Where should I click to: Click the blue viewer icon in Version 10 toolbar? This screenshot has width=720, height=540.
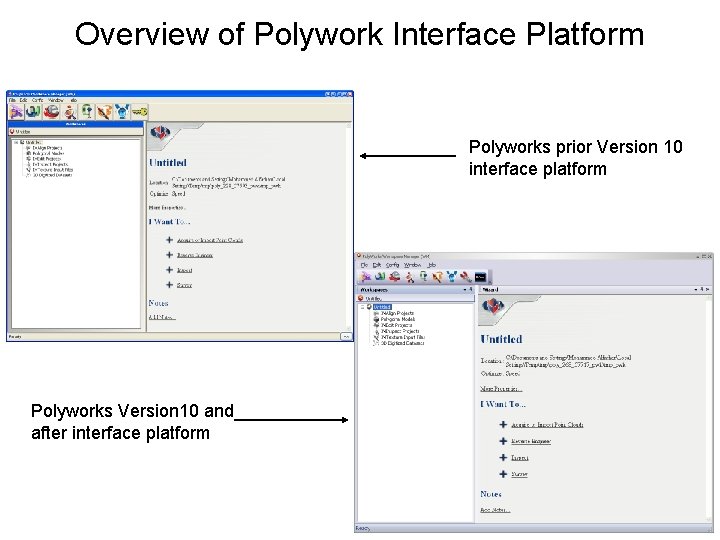coord(452,276)
